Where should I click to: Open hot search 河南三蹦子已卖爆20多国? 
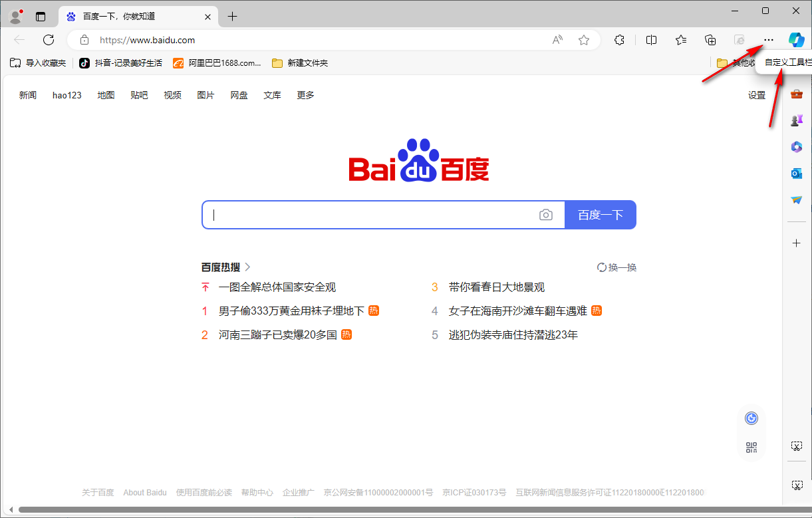[x=278, y=335]
